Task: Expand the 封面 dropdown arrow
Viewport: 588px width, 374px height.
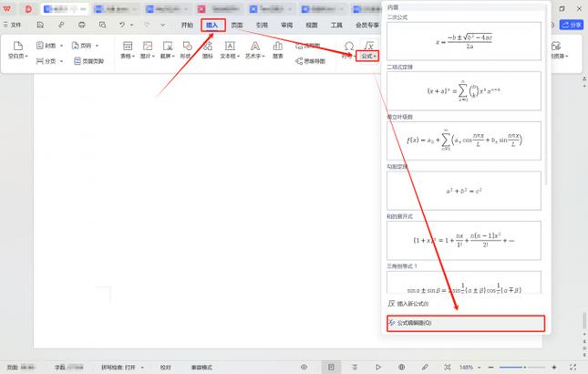Action: click(x=61, y=46)
